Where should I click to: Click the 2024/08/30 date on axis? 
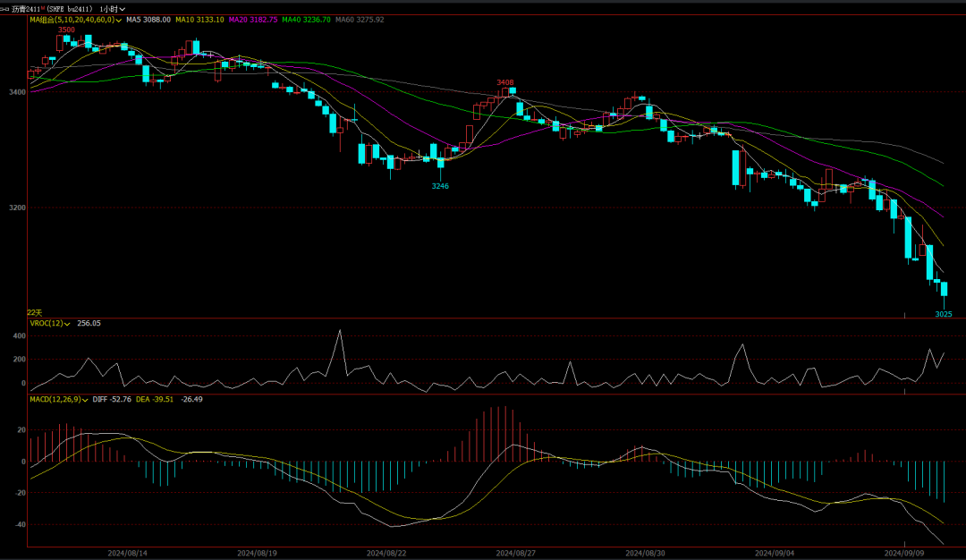(x=645, y=553)
